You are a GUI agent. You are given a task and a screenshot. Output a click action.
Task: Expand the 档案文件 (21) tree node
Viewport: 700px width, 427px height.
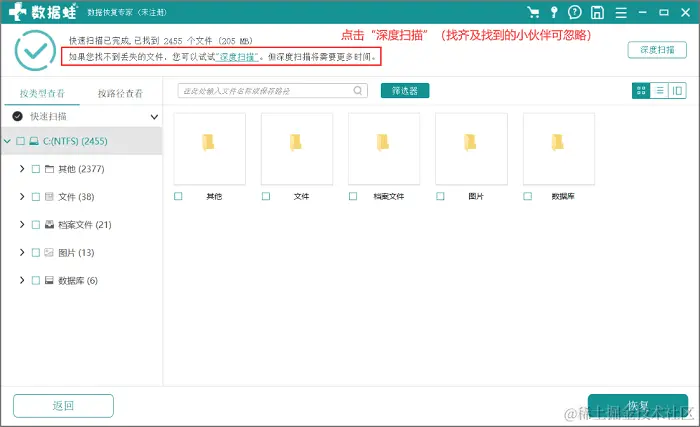point(22,225)
